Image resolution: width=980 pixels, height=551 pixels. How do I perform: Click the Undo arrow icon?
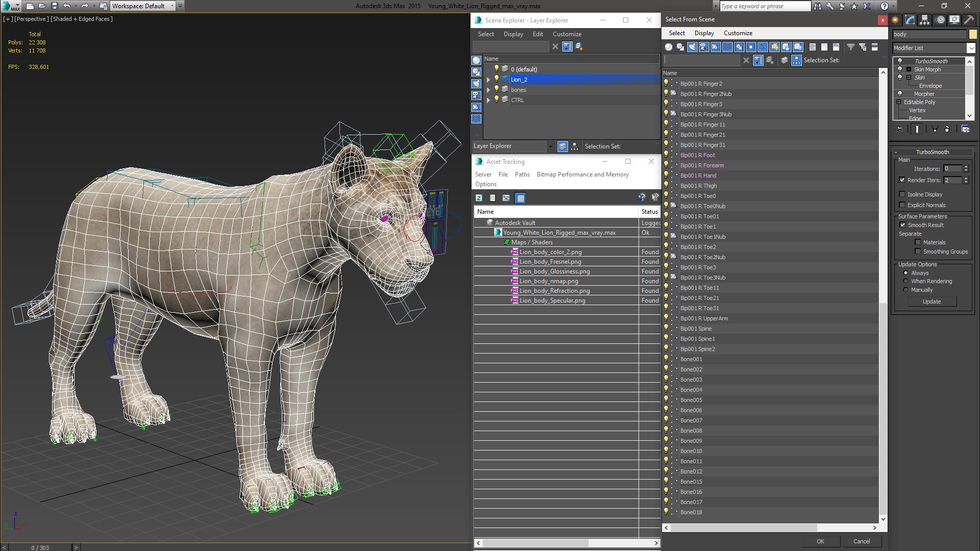66,6
